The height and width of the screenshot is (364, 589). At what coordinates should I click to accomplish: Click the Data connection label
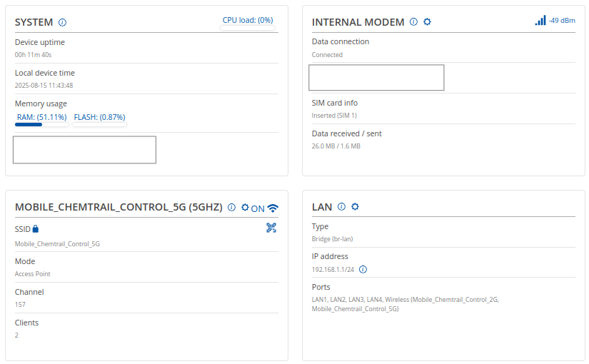tap(341, 41)
